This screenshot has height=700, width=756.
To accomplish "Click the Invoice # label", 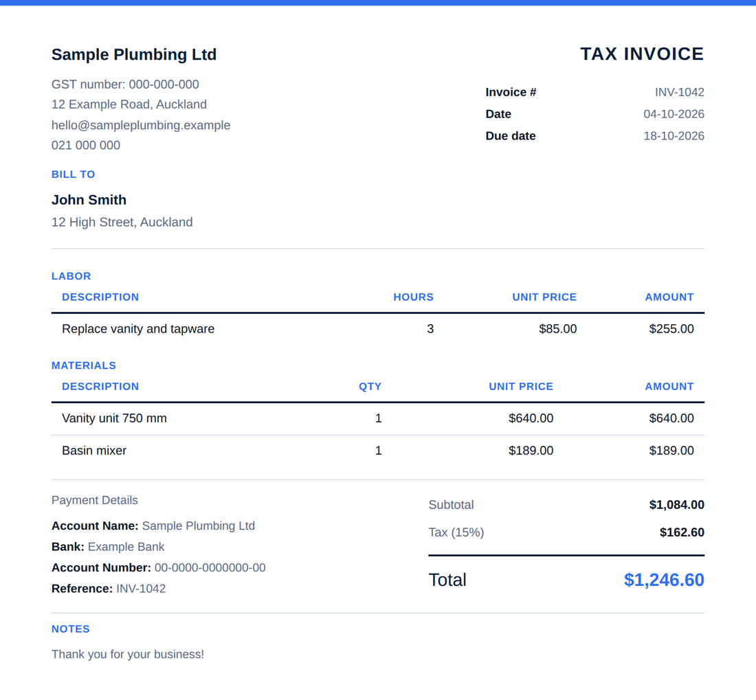I will click(511, 92).
